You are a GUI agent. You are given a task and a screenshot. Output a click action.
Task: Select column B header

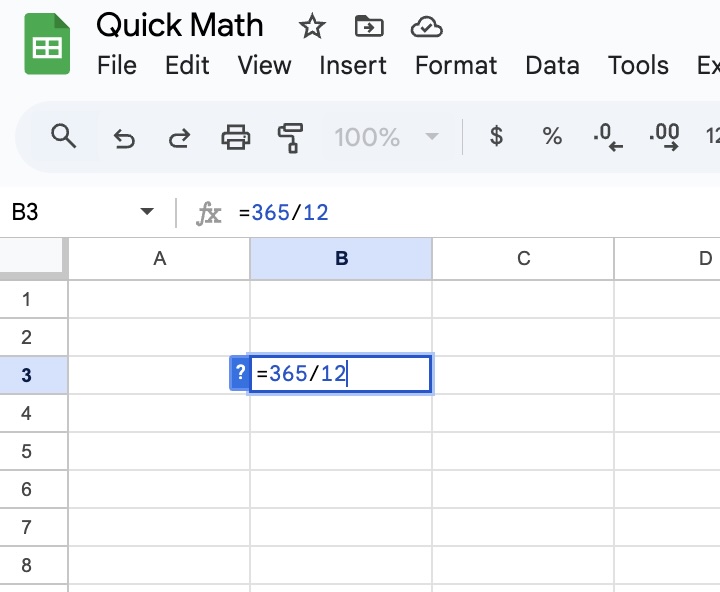341,259
